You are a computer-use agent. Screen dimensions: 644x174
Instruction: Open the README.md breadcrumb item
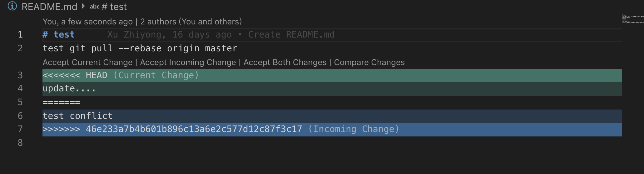click(x=49, y=7)
